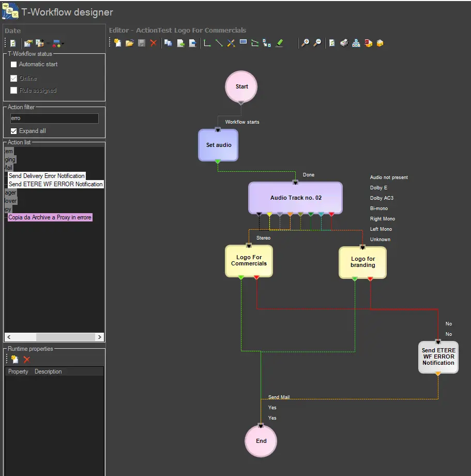The image size is (471, 476).
Task: Select Send Delivery Error Notification in action list
Action: coord(47,176)
